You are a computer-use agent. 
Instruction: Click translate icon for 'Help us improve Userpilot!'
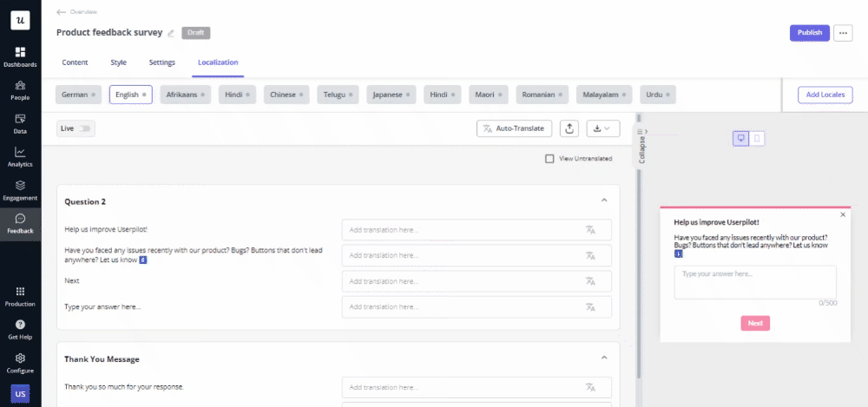[590, 230]
